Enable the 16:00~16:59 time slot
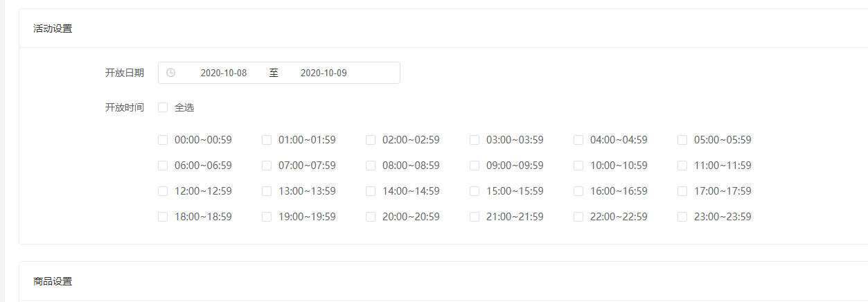 [578, 191]
